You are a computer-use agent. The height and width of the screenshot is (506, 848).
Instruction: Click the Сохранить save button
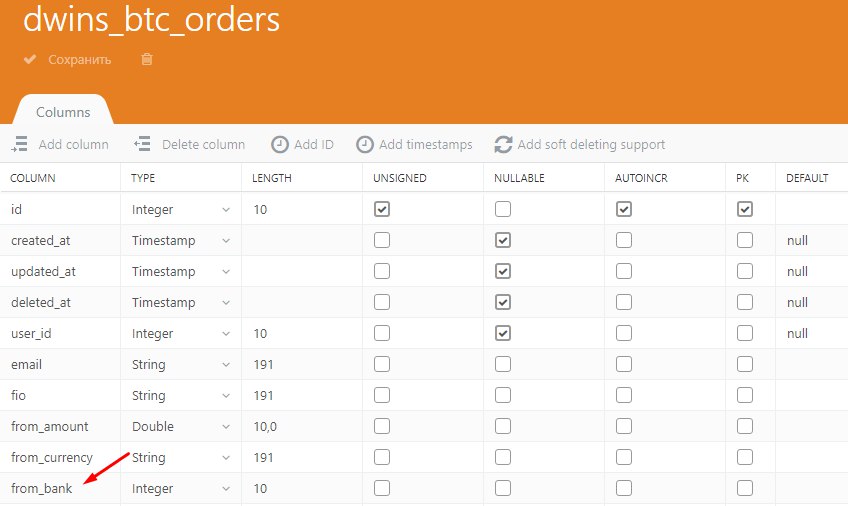(x=80, y=59)
